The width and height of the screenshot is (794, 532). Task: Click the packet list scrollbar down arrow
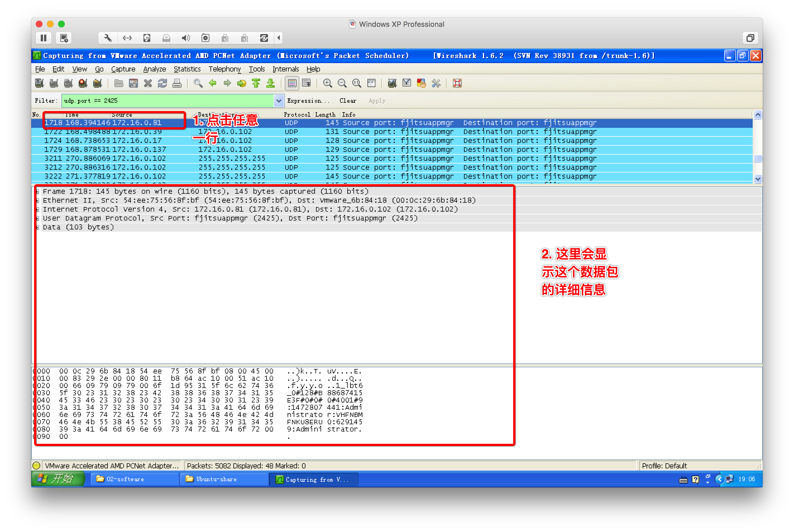[x=757, y=178]
